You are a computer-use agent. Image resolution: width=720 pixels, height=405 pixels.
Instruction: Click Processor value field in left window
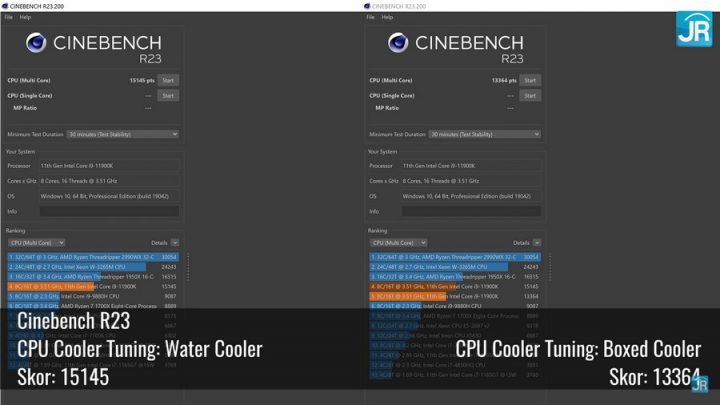109,166
